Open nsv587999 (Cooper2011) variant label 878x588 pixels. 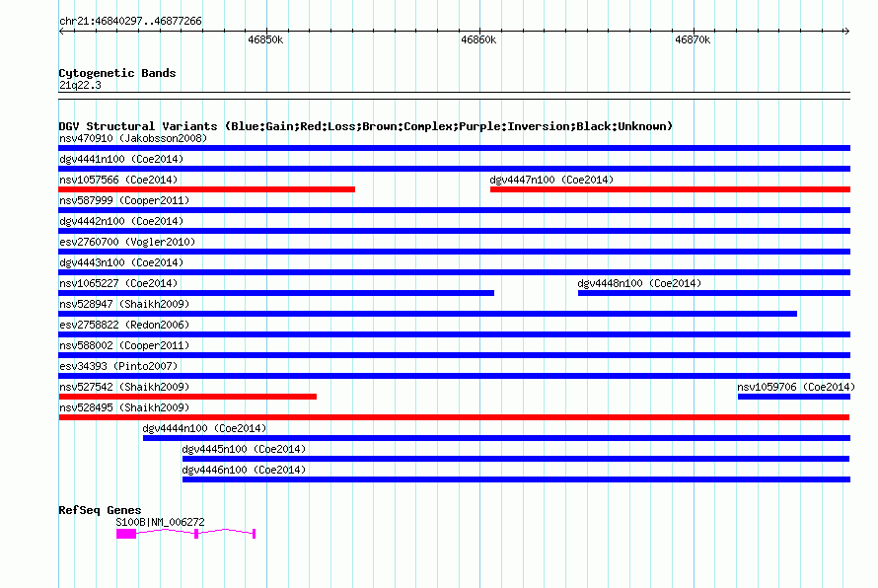click(x=124, y=200)
